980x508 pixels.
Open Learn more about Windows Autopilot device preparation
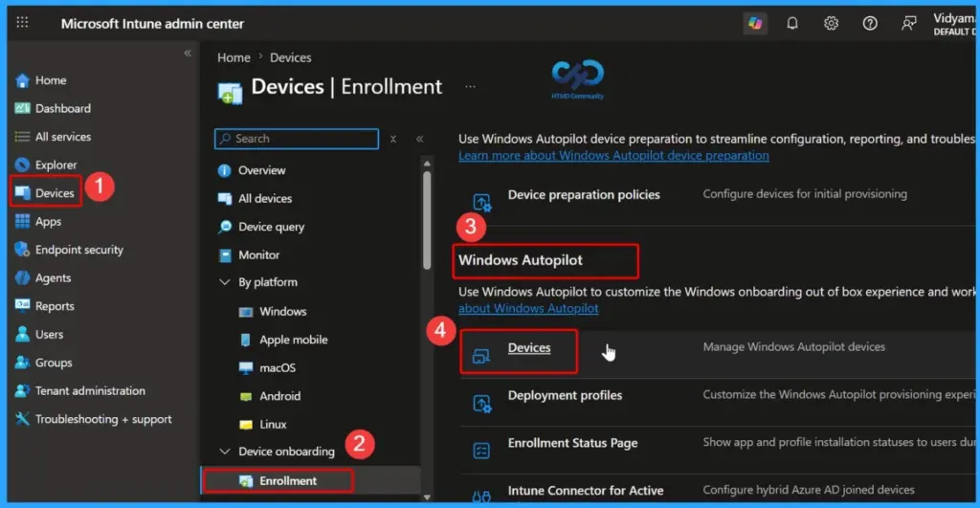coord(613,155)
